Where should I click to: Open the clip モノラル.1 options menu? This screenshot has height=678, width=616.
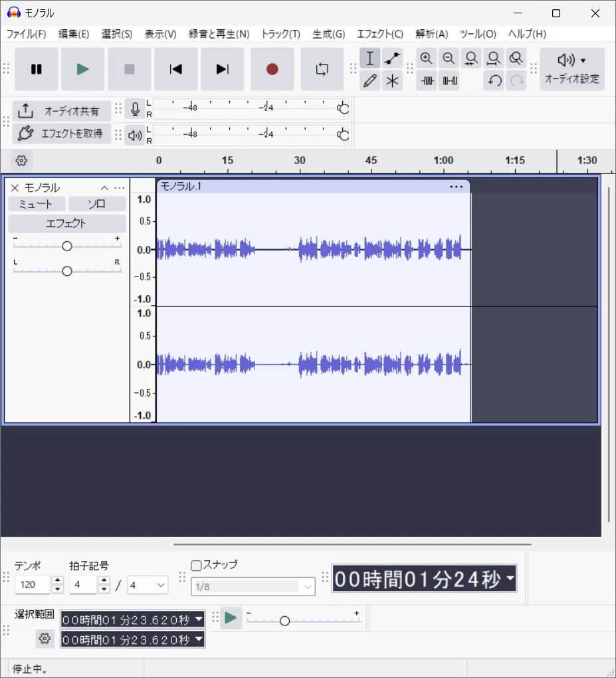[x=456, y=187]
